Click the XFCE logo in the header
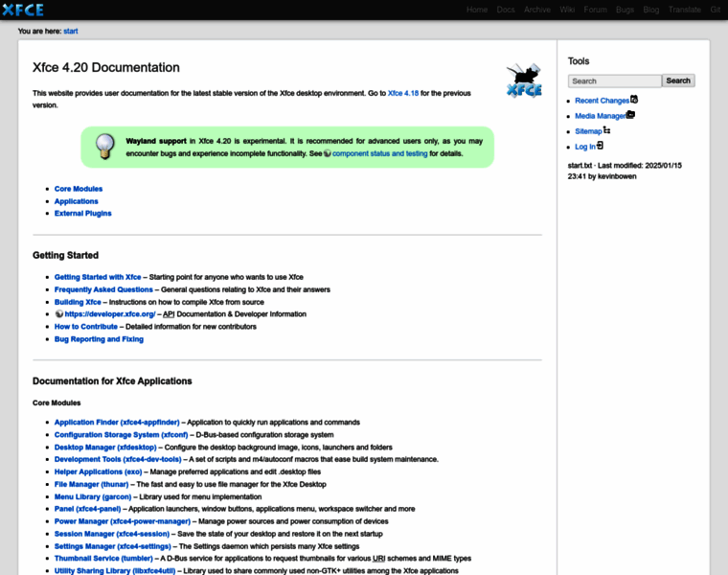The height and width of the screenshot is (575, 728). [x=23, y=10]
